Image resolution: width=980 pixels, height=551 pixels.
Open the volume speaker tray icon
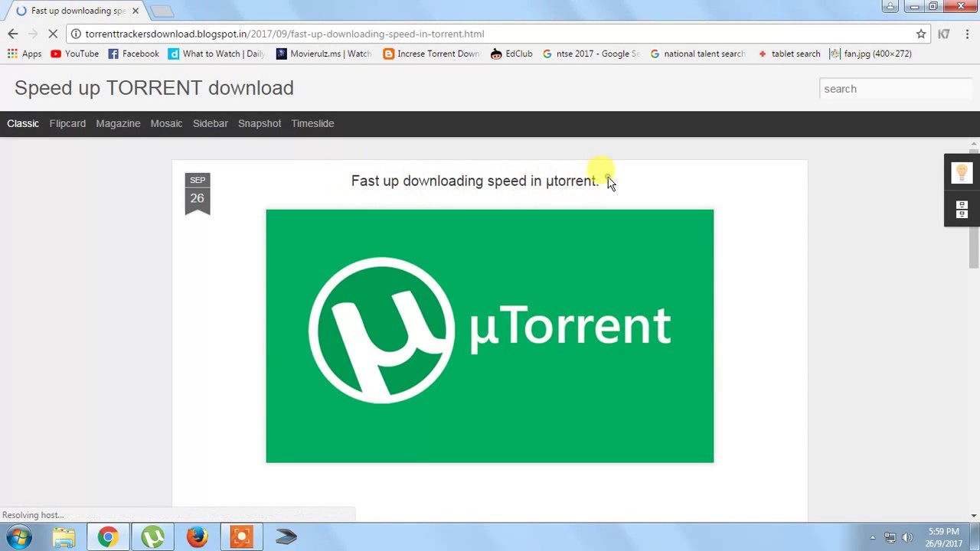pos(908,537)
